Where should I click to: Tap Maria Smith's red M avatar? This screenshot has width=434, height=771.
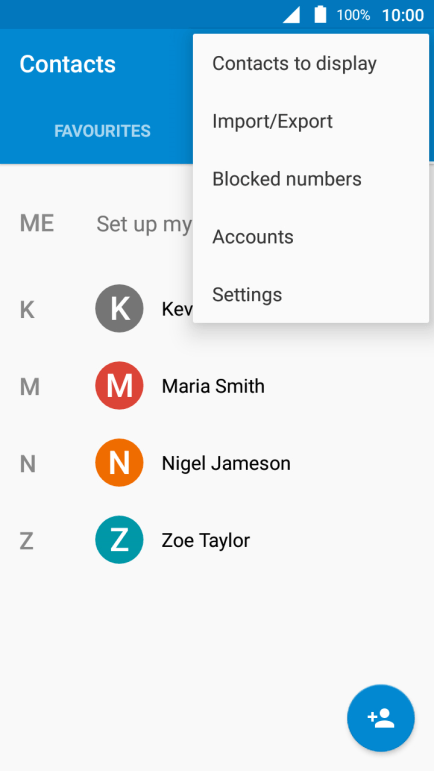click(119, 386)
